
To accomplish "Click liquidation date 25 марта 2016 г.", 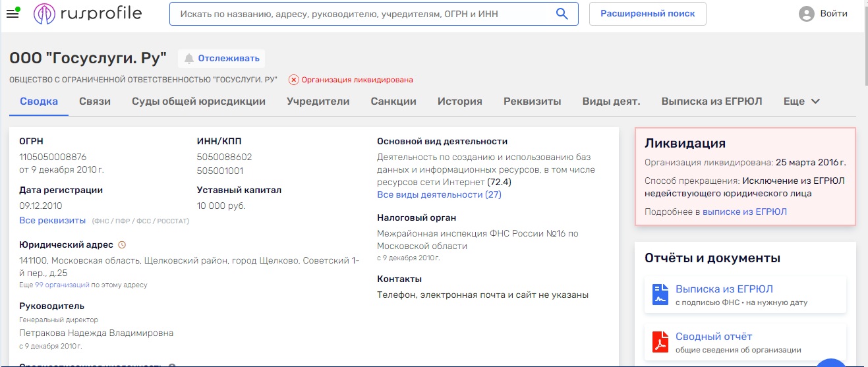I will pos(811,161).
